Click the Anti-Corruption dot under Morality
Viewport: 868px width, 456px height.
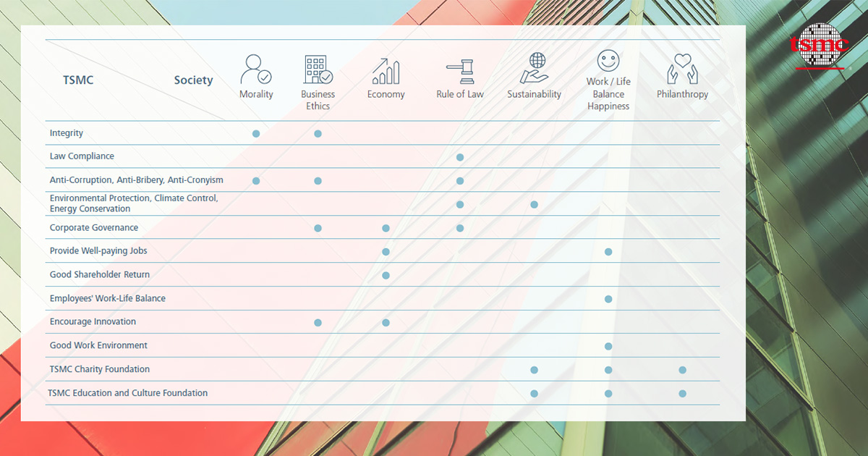(x=256, y=181)
